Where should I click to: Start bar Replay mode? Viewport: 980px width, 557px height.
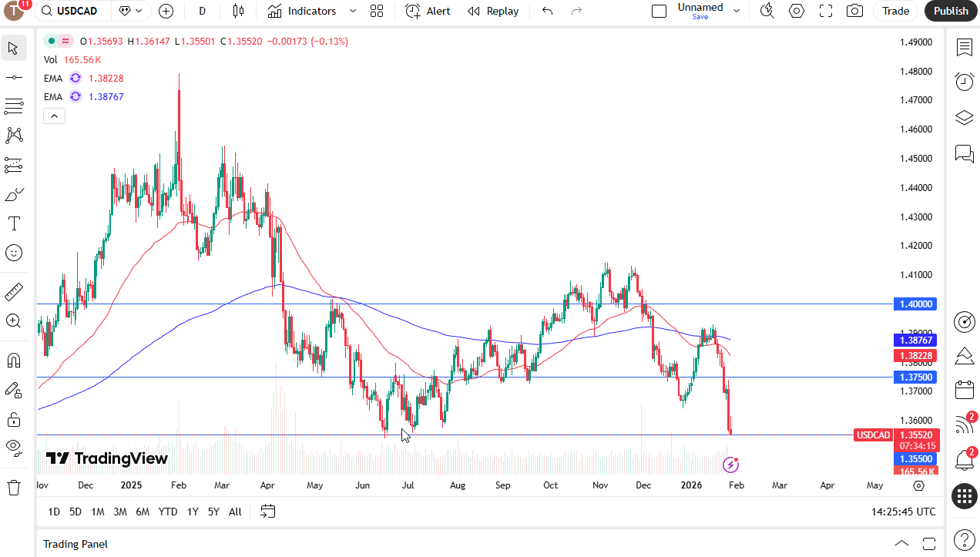pos(493,11)
